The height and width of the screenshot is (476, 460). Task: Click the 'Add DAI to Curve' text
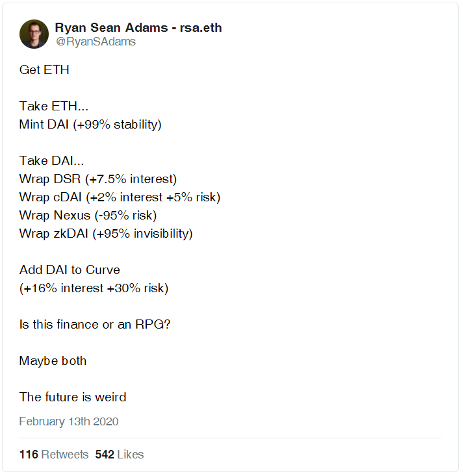click(70, 270)
